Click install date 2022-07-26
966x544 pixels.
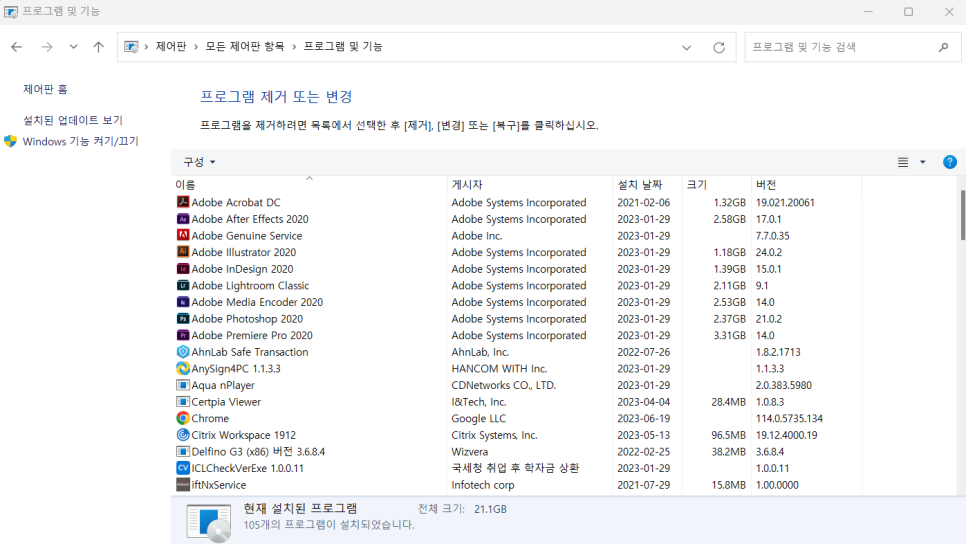click(x=644, y=352)
